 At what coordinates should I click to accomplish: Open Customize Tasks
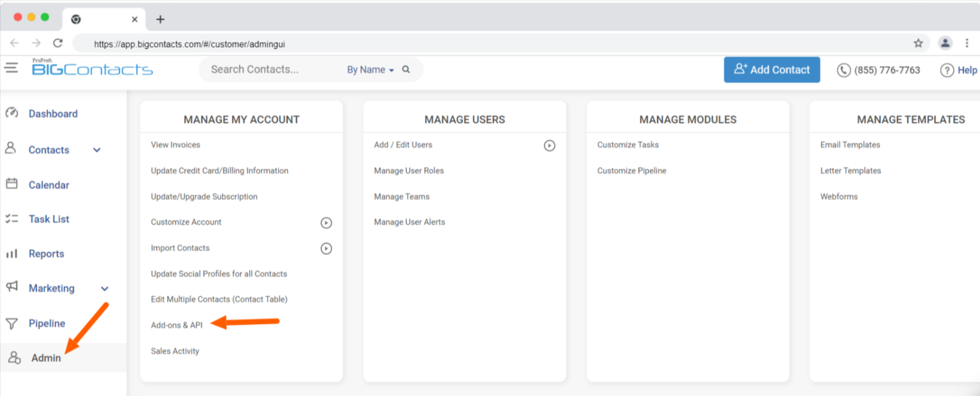(x=628, y=145)
